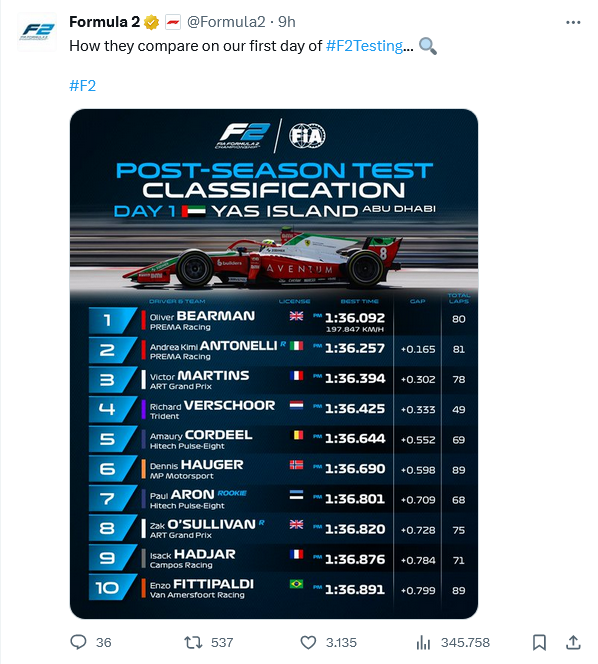598x664 pixels.
Task: Open the @Formula2 handle
Action: (x=226, y=22)
